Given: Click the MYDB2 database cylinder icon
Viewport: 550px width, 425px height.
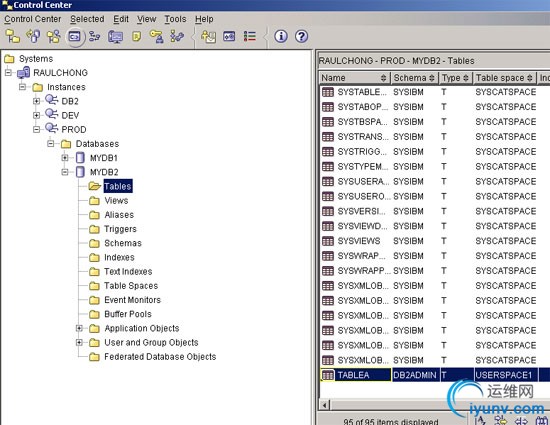Looking at the screenshot, I should point(80,172).
